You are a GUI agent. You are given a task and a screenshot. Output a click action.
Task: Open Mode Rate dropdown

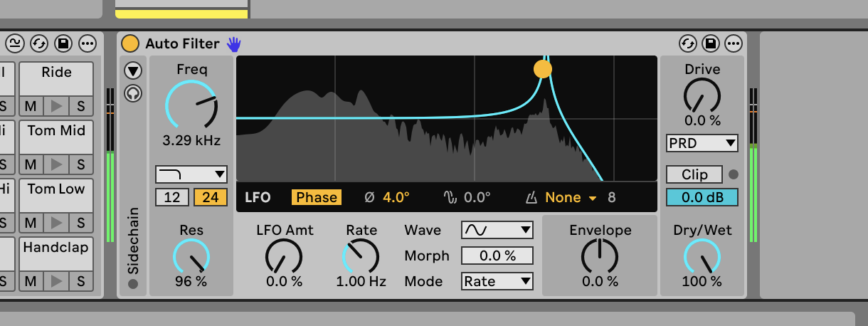coord(497,281)
